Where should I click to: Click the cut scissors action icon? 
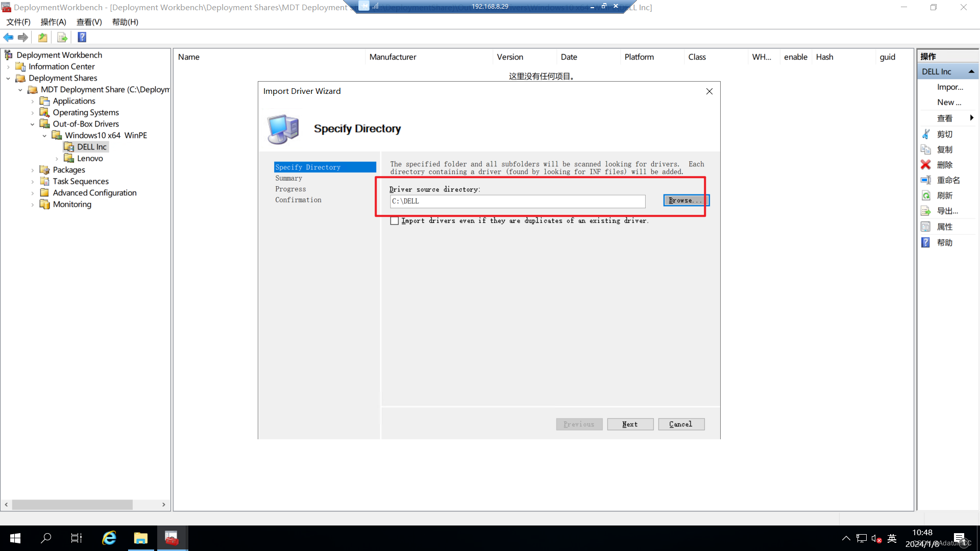point(925,134)
